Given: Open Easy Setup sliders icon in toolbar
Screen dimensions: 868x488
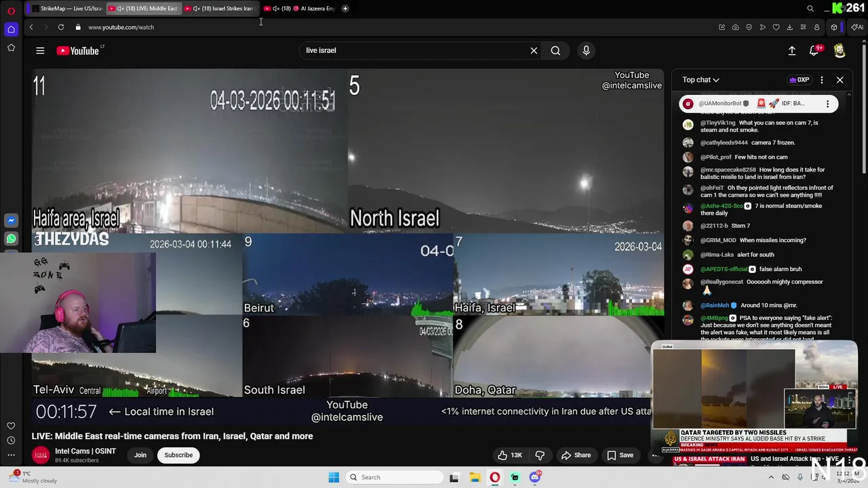Looking at the screenshot, I should pos(803,27).
